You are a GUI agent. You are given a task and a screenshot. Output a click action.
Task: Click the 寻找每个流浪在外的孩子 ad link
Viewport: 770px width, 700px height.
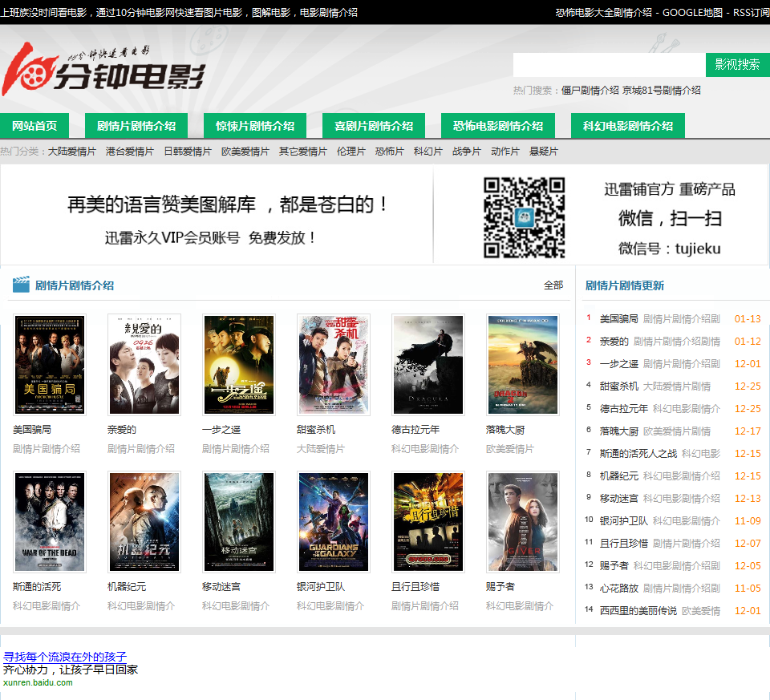(x=65, y=657)
